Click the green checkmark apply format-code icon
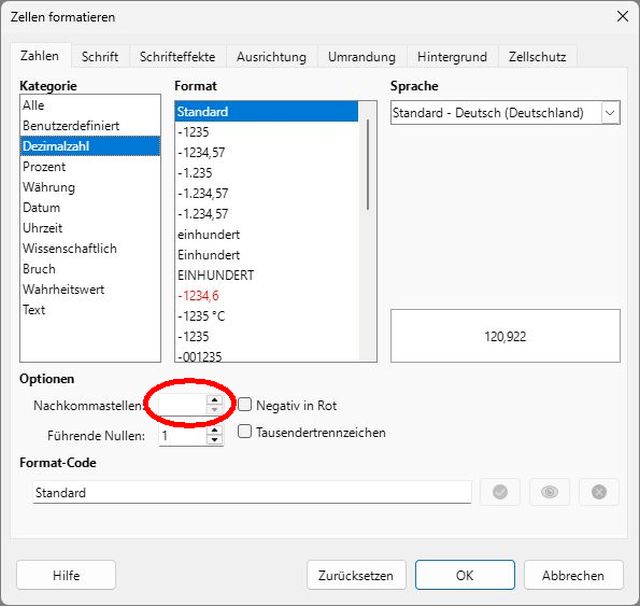Screen dimensions: 640x606 click(500, 492)
